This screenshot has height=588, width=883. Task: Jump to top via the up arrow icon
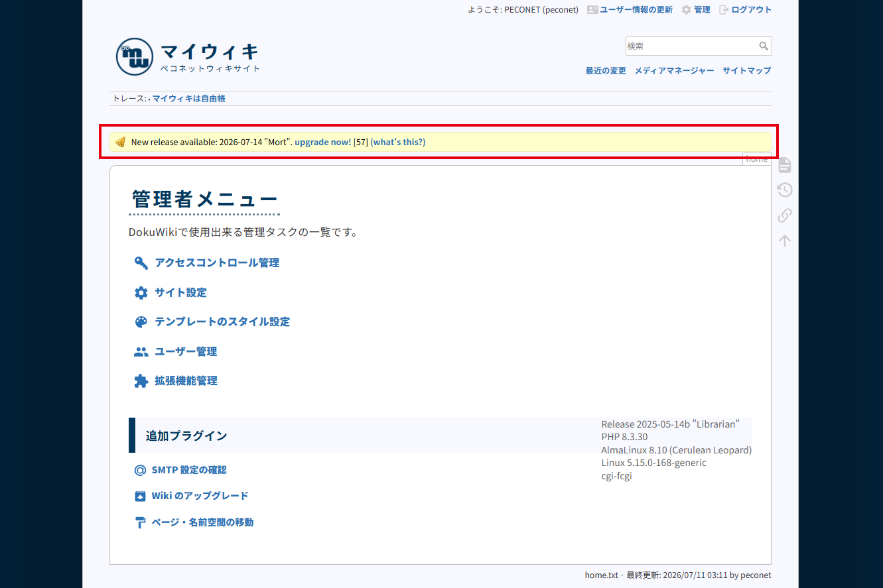tap(785, 241)
